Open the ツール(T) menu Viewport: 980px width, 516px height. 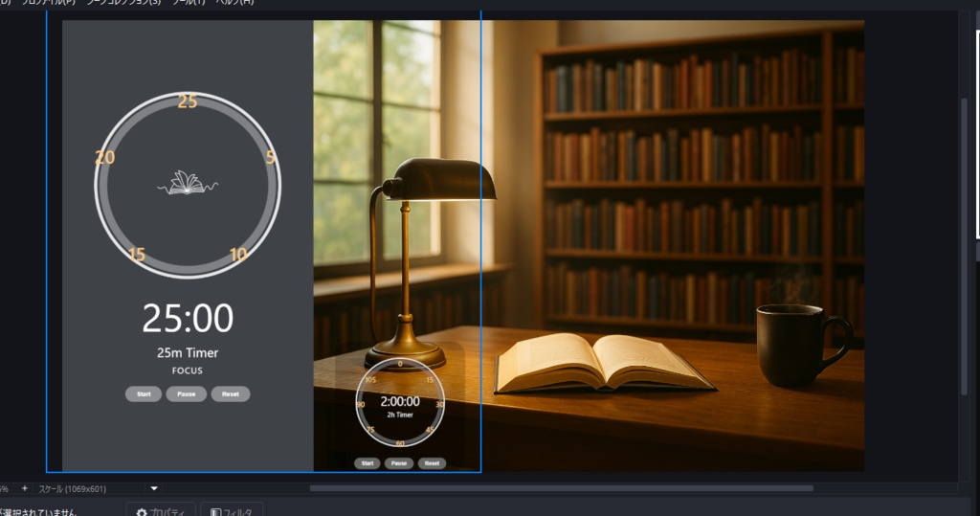(189, 3)
